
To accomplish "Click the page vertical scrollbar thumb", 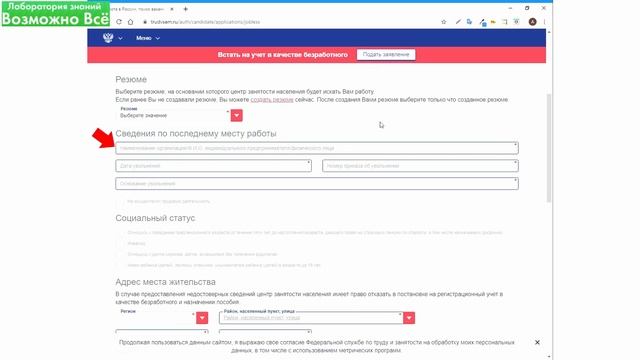I will click(x=549, y=148).
